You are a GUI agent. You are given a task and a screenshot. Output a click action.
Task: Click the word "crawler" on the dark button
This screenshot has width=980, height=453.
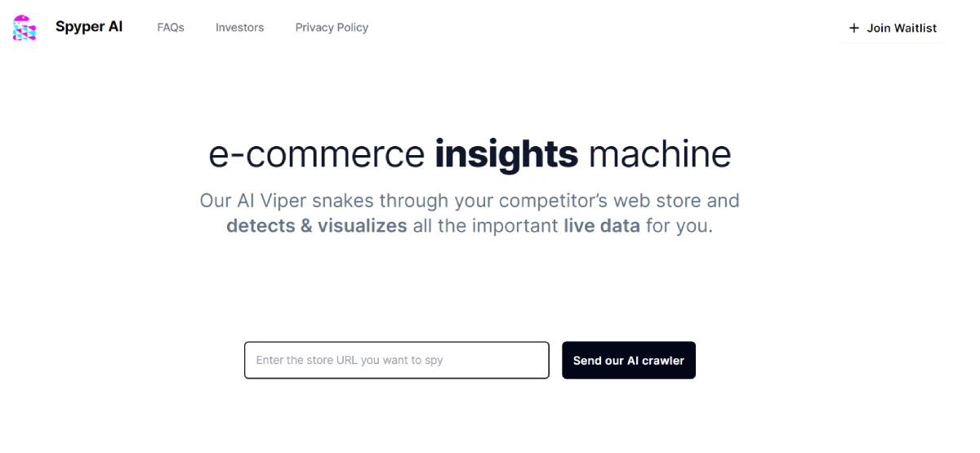(663, 361)
